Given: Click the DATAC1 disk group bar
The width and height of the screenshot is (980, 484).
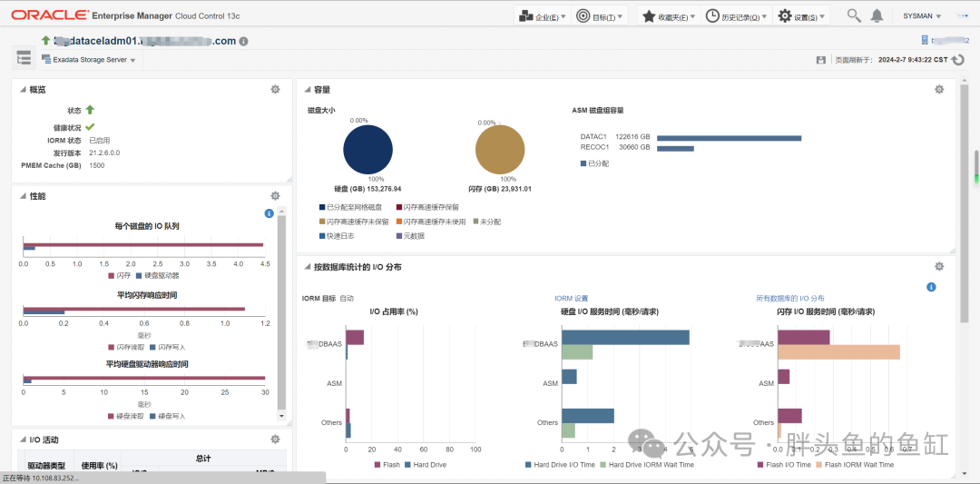Looking at the screenshot, I should coord(729,138).
